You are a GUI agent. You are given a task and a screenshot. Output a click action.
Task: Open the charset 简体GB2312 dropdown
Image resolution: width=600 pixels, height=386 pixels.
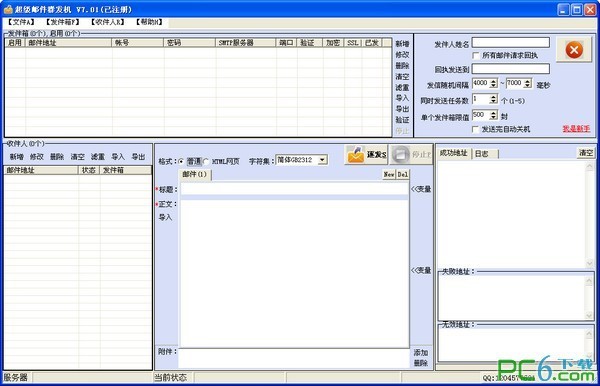pyautogui.click(x=323, y=160)
